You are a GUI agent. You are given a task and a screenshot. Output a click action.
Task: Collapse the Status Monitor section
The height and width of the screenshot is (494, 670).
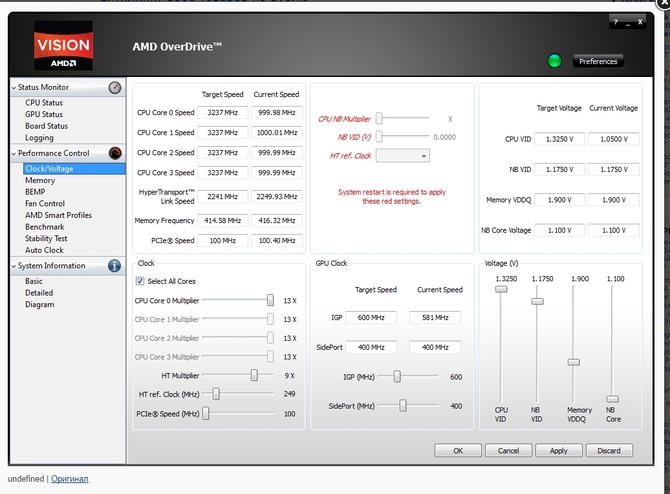[14, 88]
